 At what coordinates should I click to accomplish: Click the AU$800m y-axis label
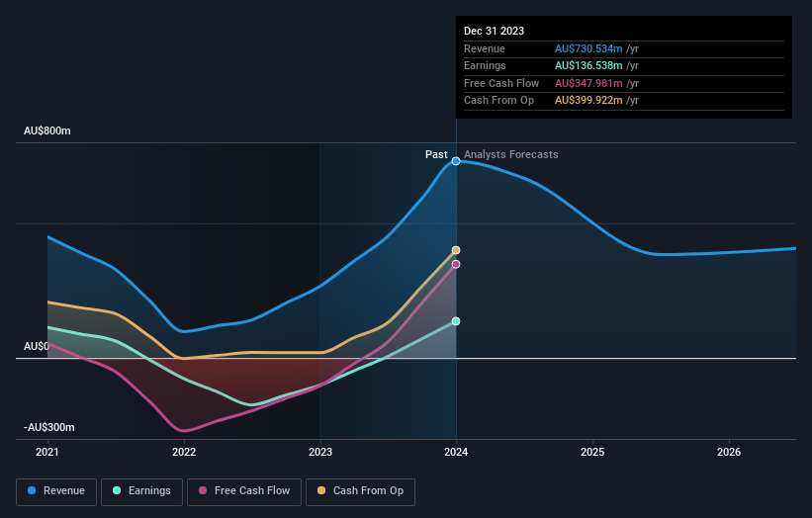[47, 130]
